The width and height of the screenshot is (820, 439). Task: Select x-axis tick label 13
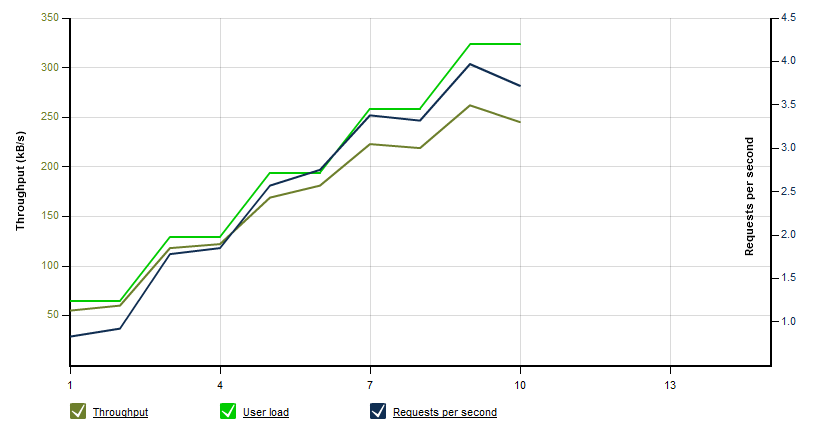point(670,386)
